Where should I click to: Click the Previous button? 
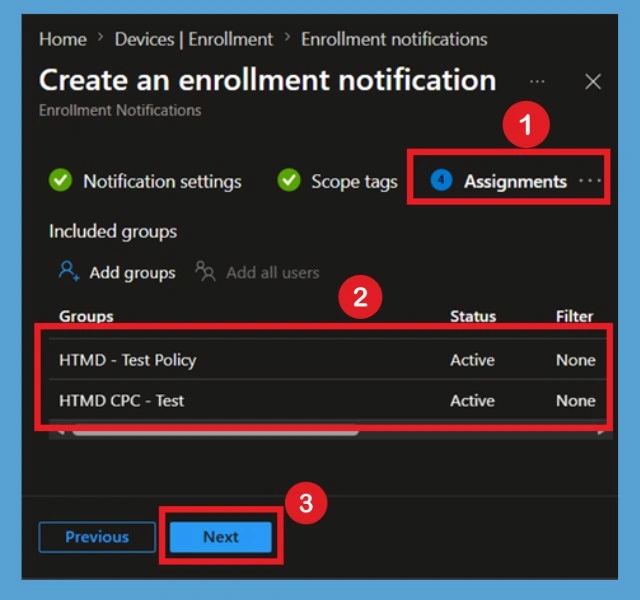(97, 537)
